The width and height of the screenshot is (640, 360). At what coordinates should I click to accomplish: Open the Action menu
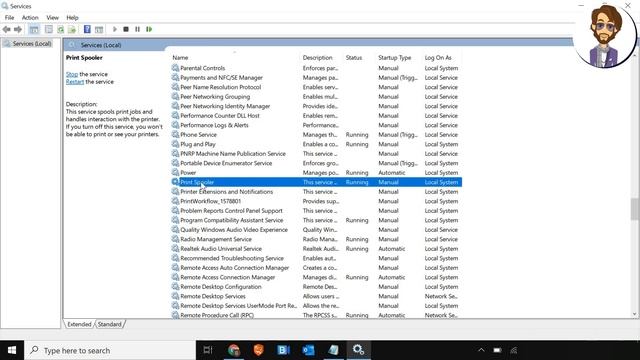point(30,18)
